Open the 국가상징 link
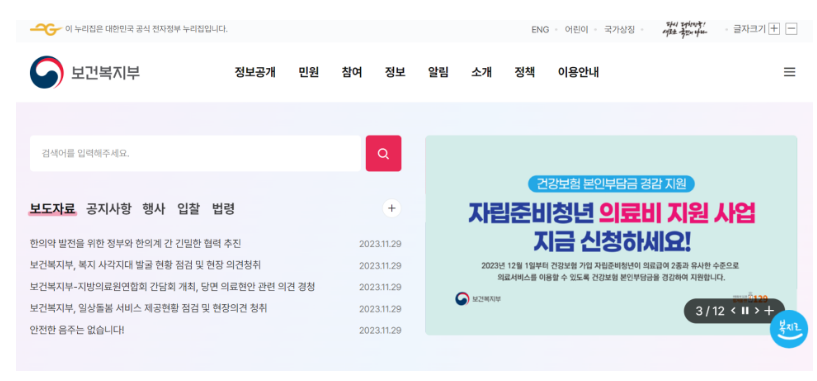817x381 pixels. 620,30
